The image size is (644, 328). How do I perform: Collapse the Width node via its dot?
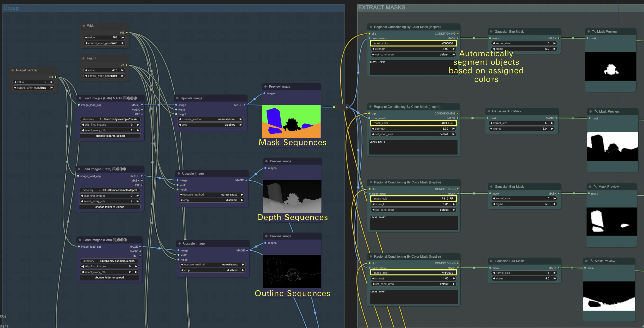click(x=84, y=26)
